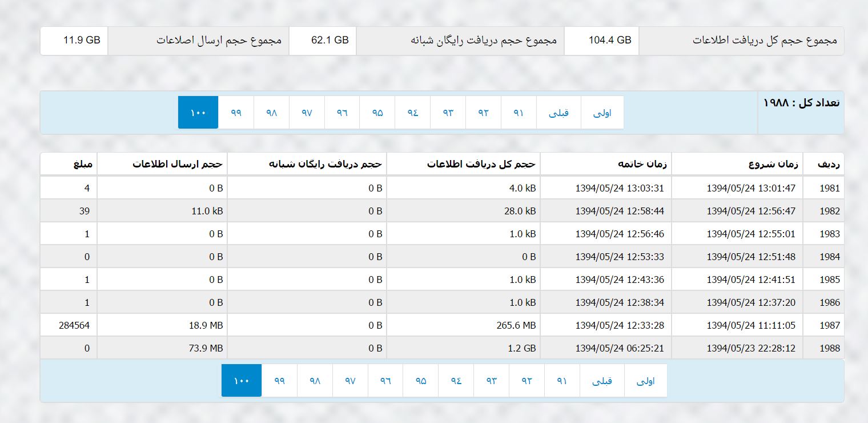Click 'قبلی' (previous) in top pagination
The width and height of the screenshot is (868, 423).
(x=558, y=113)
